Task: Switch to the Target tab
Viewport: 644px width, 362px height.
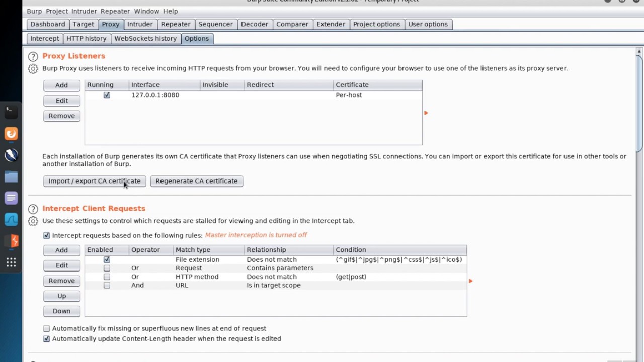Action: (x=83, y=24)
